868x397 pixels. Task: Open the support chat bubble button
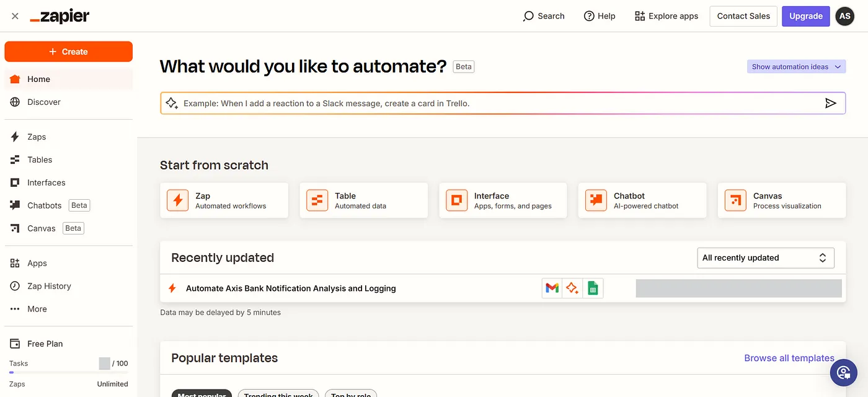coord(843,372)
